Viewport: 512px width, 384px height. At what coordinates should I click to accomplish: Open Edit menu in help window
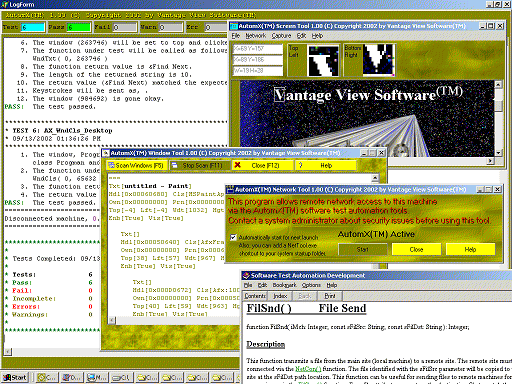pos(262,285)
